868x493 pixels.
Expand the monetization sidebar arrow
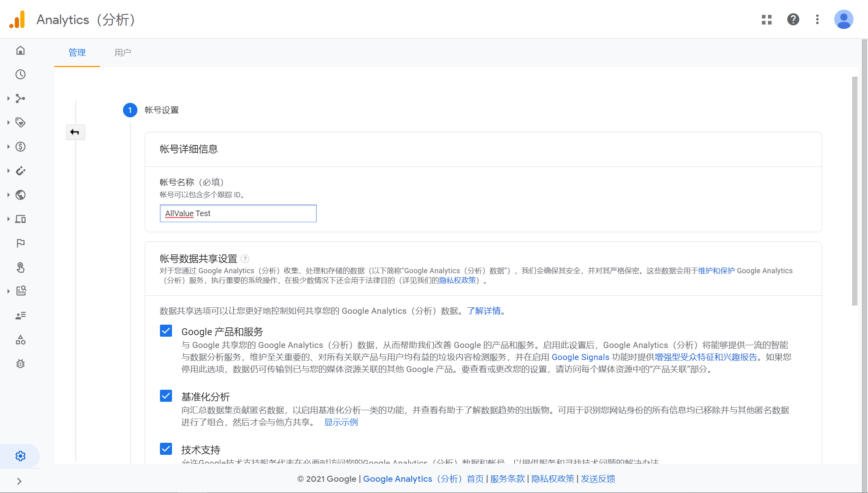coord(8,147)
